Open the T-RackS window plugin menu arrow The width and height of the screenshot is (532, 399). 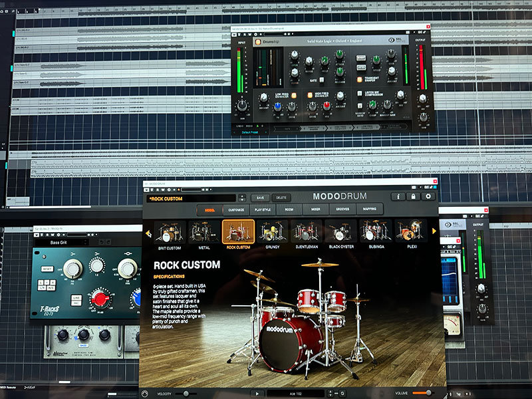pyautogui.click(x=37, y=235)
